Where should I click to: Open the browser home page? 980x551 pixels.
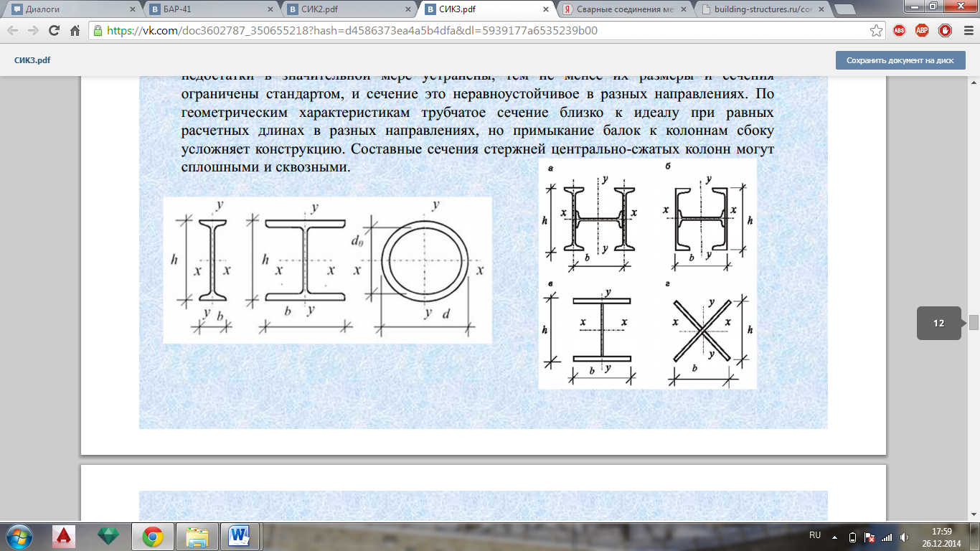75,31
